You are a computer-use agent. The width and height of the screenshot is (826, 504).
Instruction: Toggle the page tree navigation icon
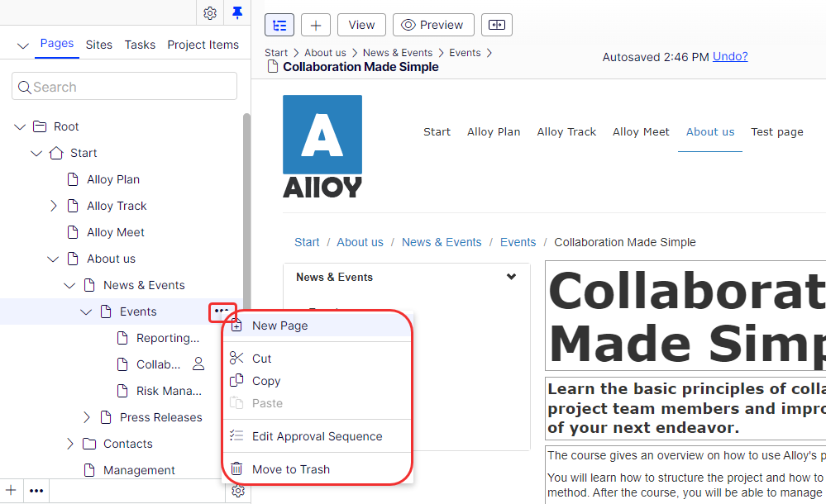tap(279, 25)
